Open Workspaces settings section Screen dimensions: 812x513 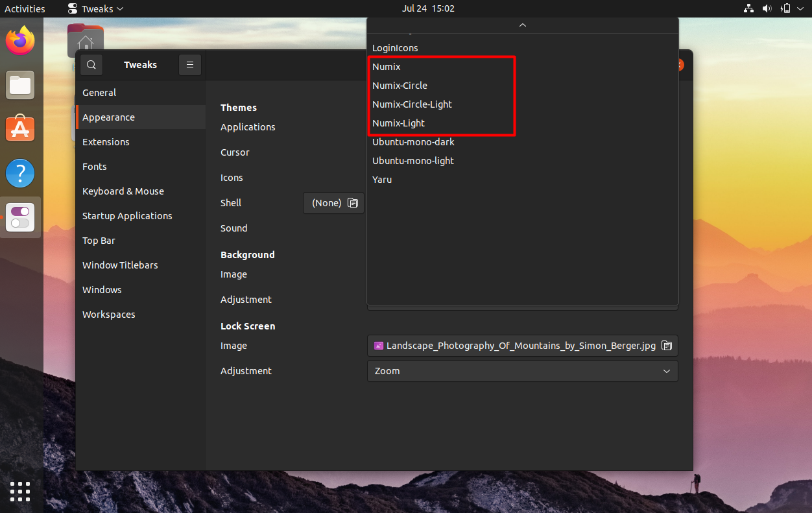point(141,315)
